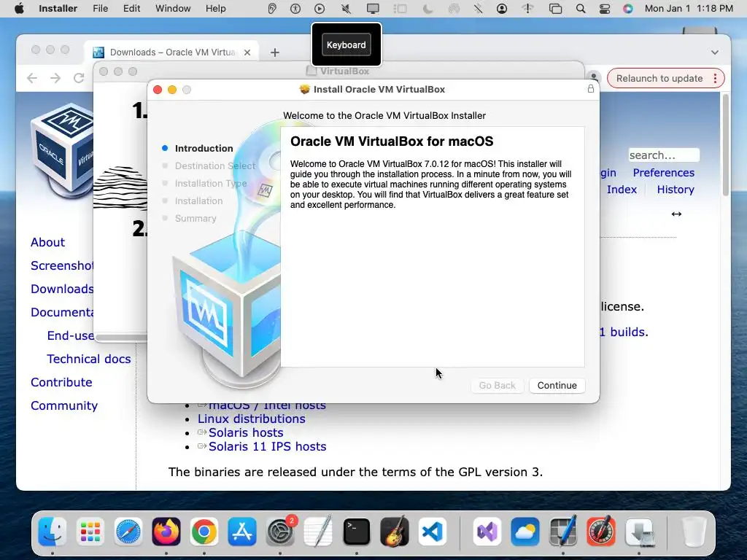Viewport: 747px width, 560px height.
Task: Click the screen mirroring display icon in the menu bar
Action: 373,9
